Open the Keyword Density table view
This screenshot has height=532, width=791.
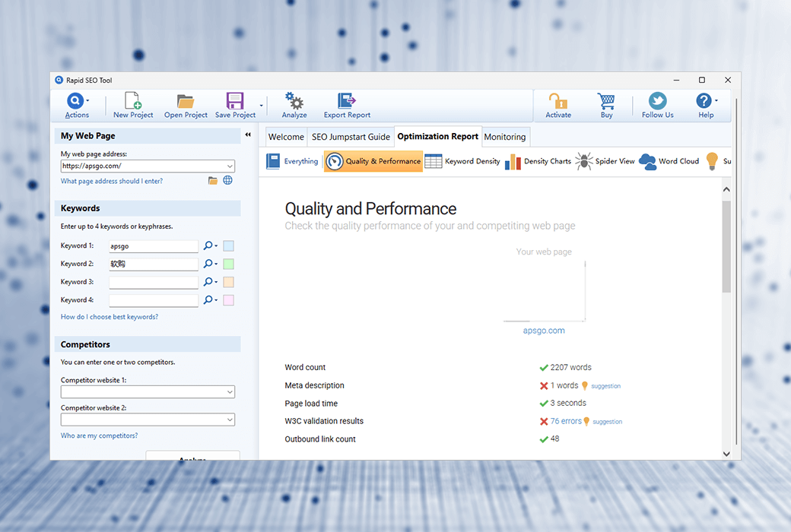coord(462,161)
